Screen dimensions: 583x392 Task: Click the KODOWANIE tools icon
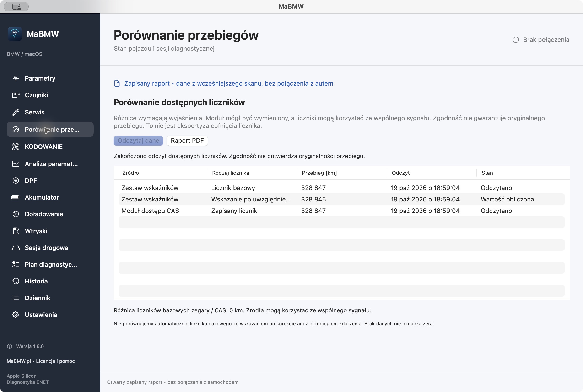pyautogui.click(x=16, y=147)
